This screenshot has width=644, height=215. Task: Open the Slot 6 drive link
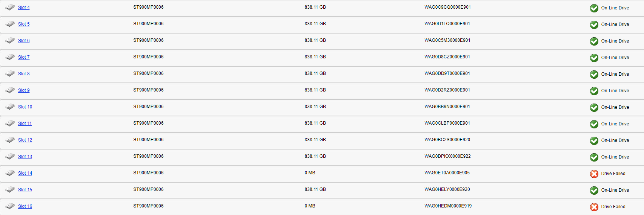point(24,41)
